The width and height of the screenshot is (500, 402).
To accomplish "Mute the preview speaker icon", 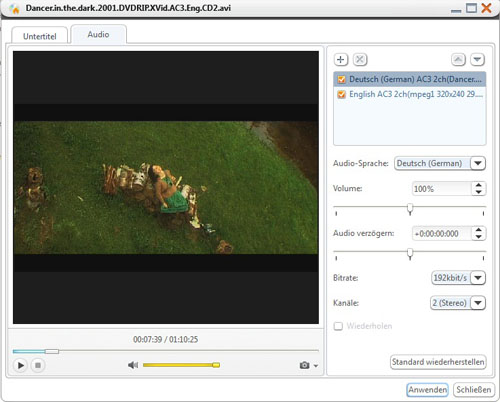I will click(x=133, y=365).
